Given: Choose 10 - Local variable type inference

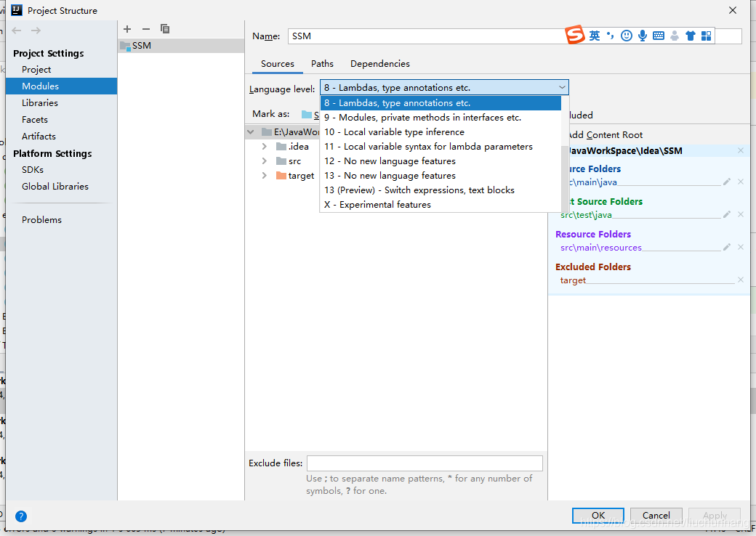Looking at the screenshot, I should [441, 132].
